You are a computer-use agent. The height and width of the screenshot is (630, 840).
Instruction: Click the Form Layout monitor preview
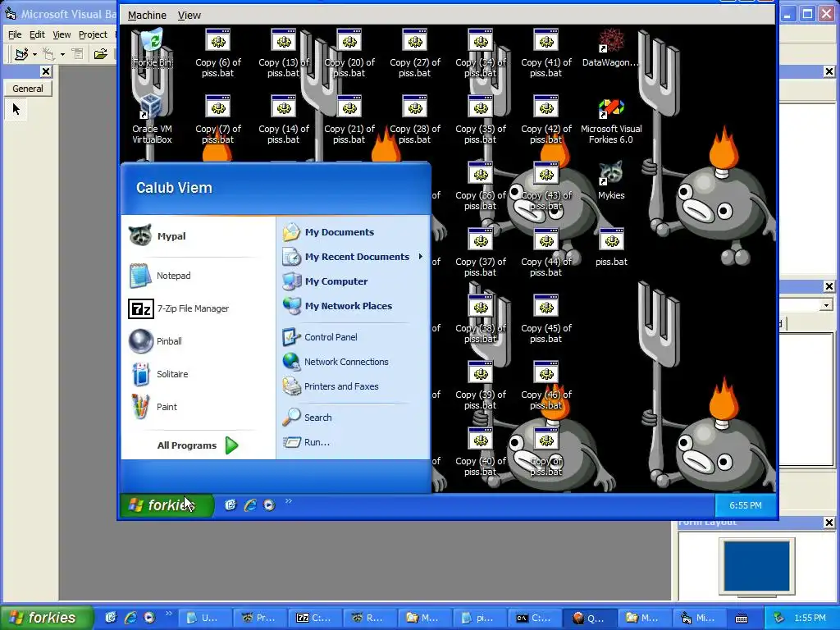click(x=756, y=566)
